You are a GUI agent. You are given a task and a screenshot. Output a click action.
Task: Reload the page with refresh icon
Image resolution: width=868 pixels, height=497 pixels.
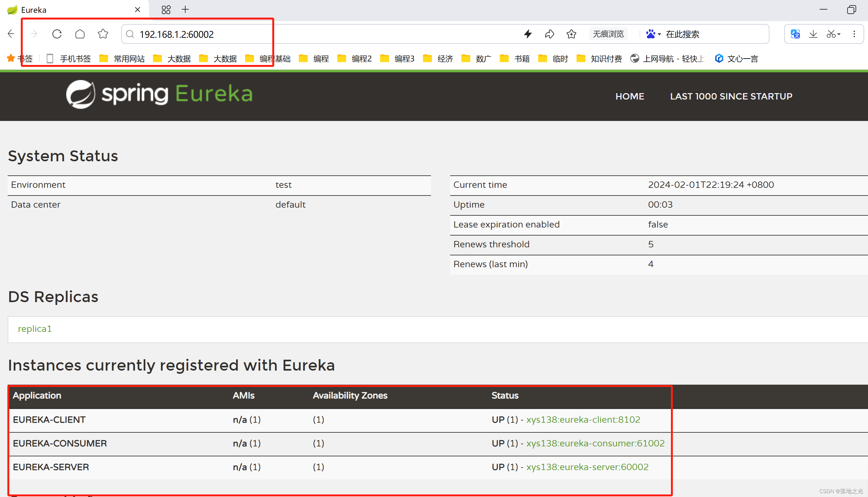57,34
